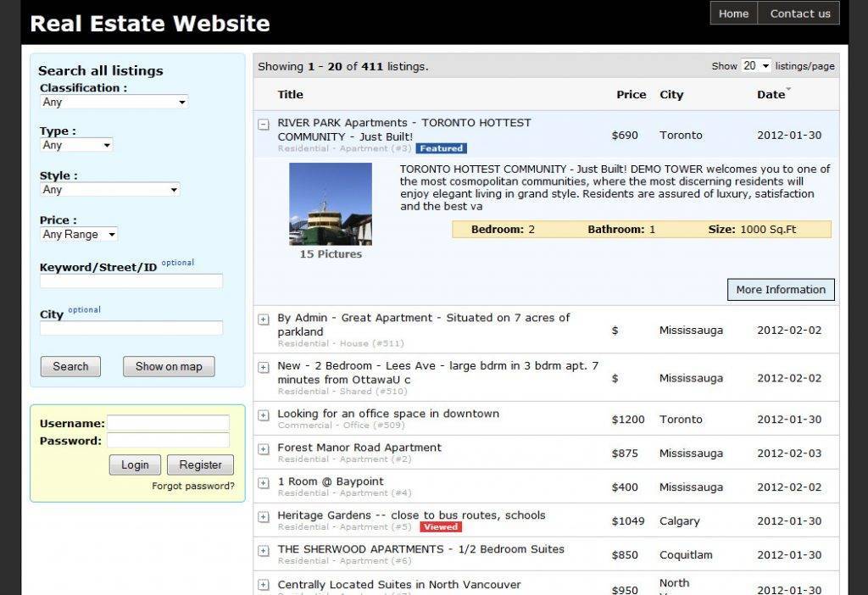Click the Showing 1 - 20 of 411 listings text
This screenshot has height=595, width=868.
coord(342,66)
